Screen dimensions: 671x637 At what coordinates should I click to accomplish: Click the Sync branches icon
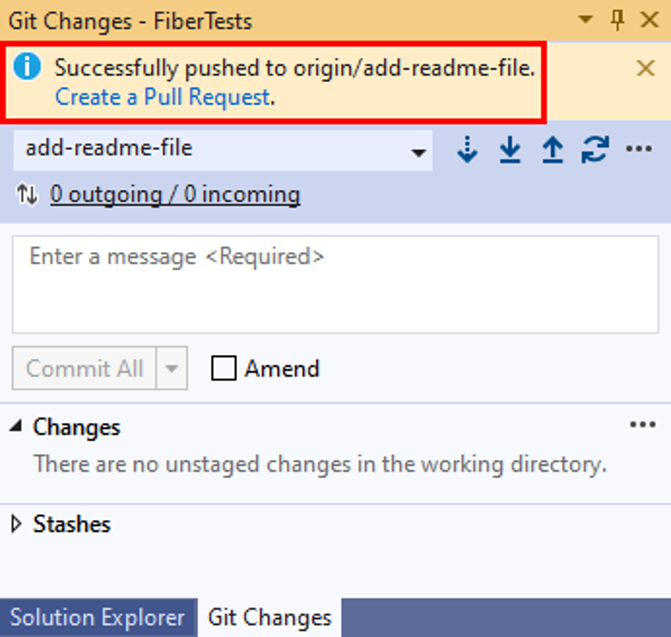[x=595, y=149]
